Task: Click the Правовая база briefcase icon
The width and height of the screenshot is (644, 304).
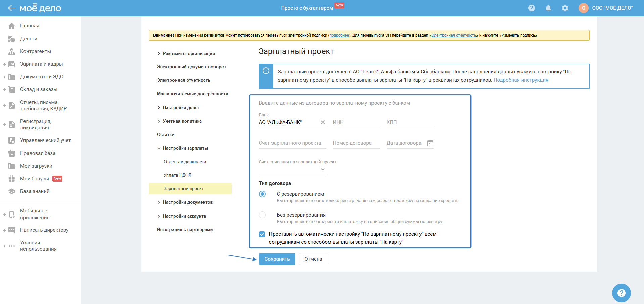Action: [12, 153]
